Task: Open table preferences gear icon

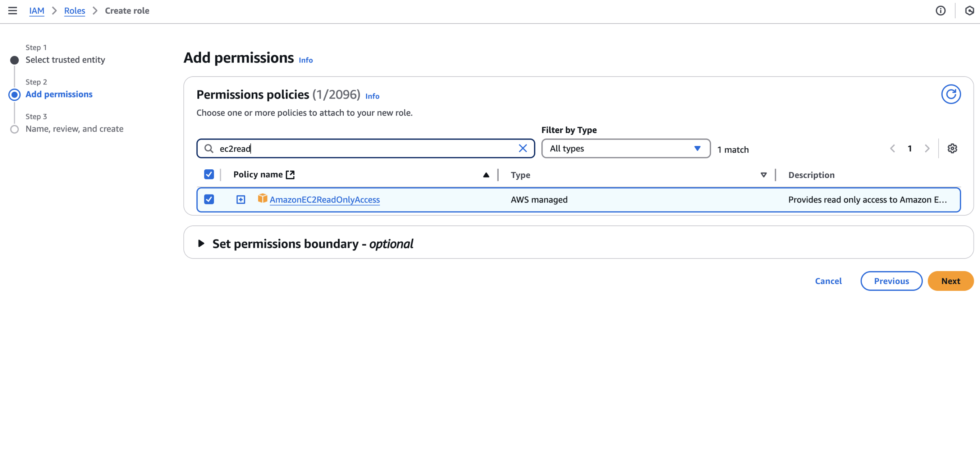Action: coord(952,148)
